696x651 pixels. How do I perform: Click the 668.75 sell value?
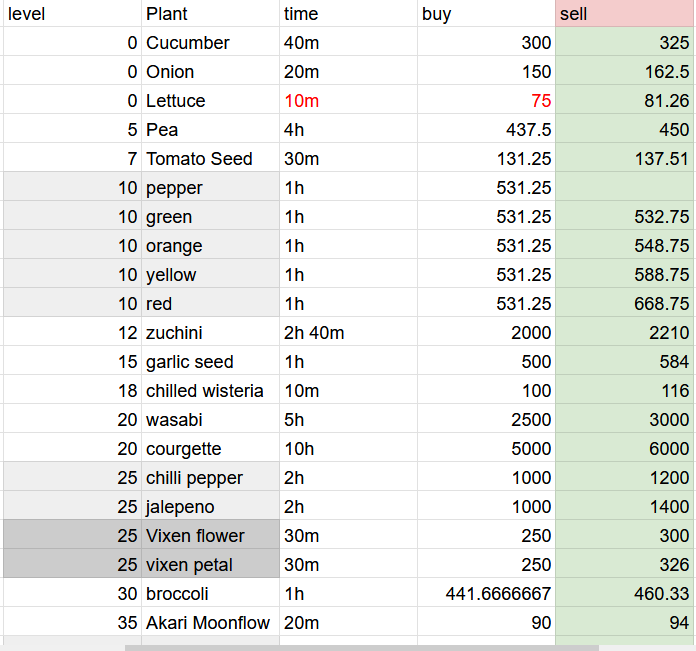[x=625, y=304]
